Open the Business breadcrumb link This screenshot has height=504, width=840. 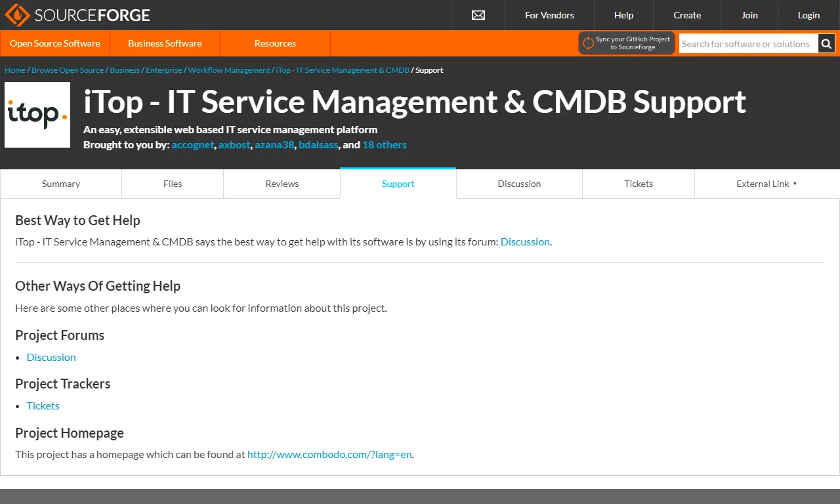tap(125, 70)
